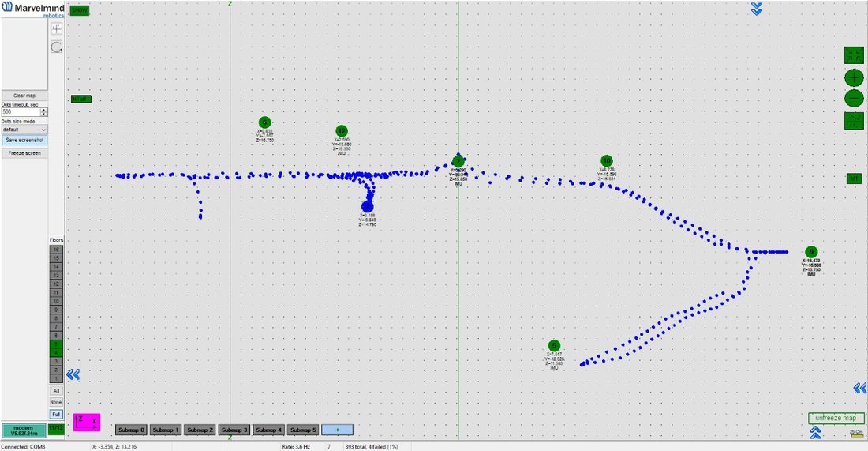868x451 pixels.
Task: Click the Clear map button
Action: pyautogui.click(x=24, y=96)
